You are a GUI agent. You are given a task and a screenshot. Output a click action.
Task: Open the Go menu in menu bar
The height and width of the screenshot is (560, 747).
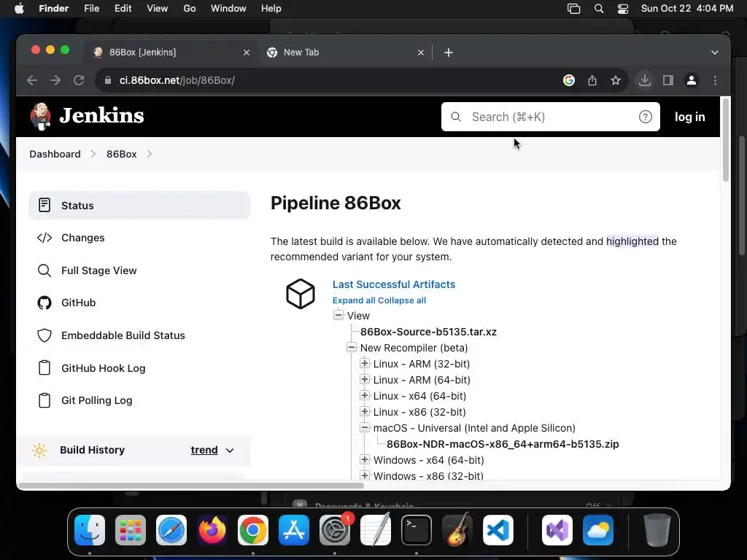coord(190,9)
